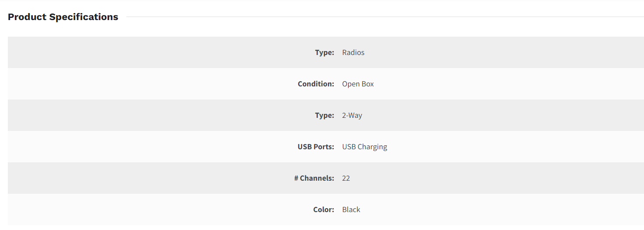Viewport: 644px width, 230px height.
Task: Click the Type label beside Radios
Action: click(x=324, y=52)
